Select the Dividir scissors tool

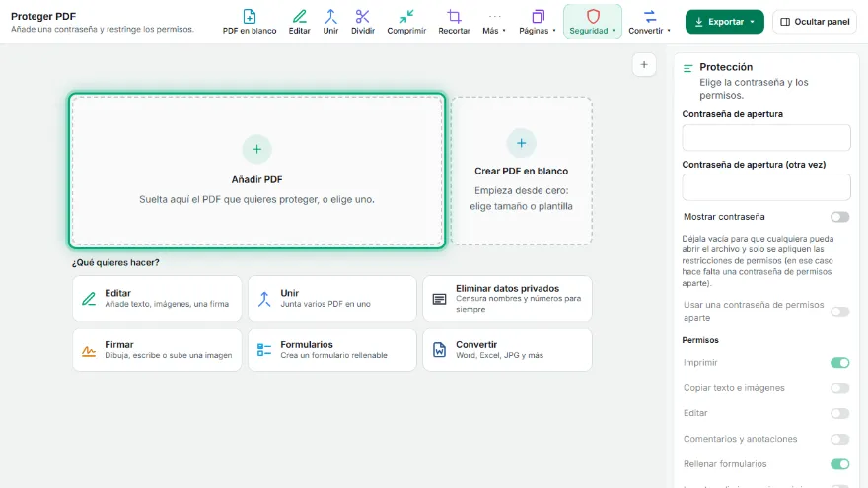coord(363,22)
